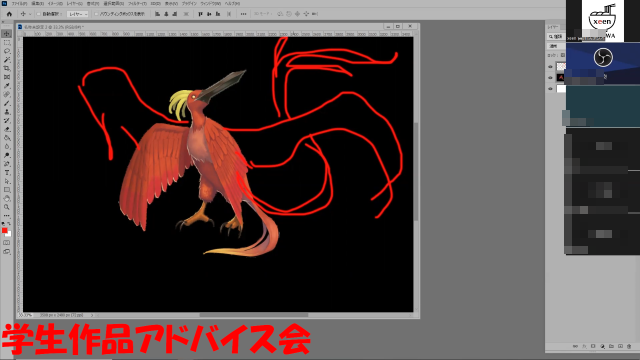Select the Magic Wand tool
The height and width of the screenshot is (360, 640).
click(x=7, y=60)
